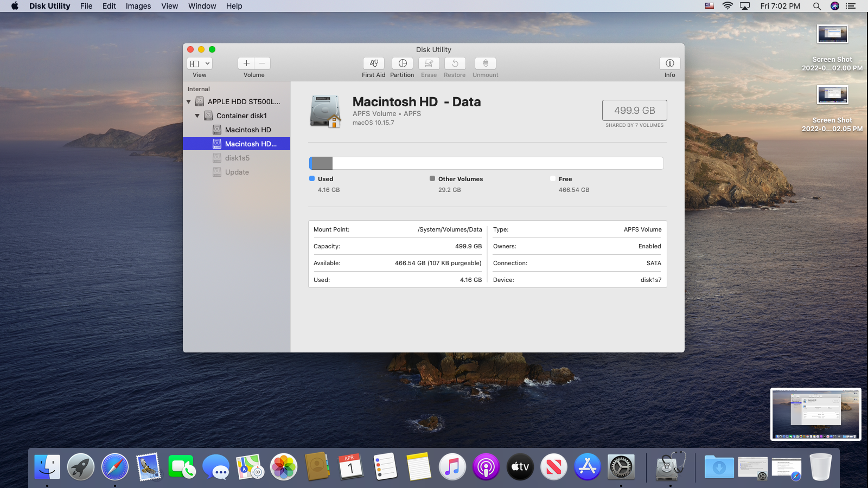Viewport: 868px width, 488px height.
Task: Open Notes from the Dock
Action: [x=419, y=467]
